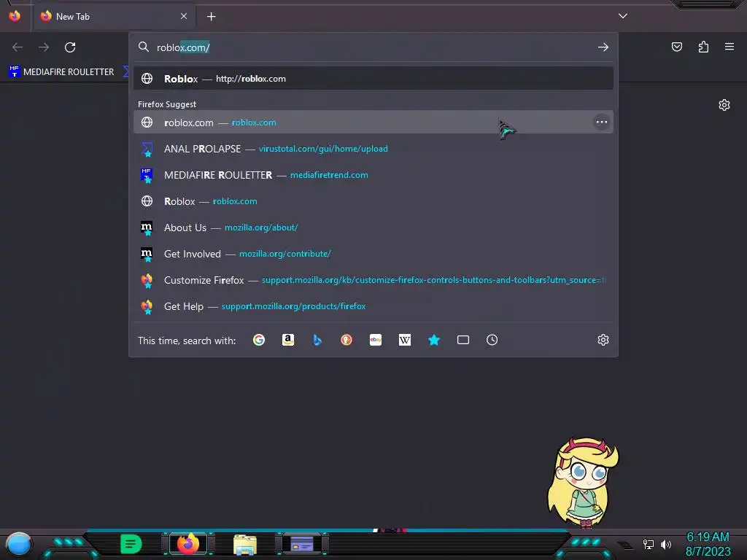Open Save to Pocket button

(x=676, y=47)
